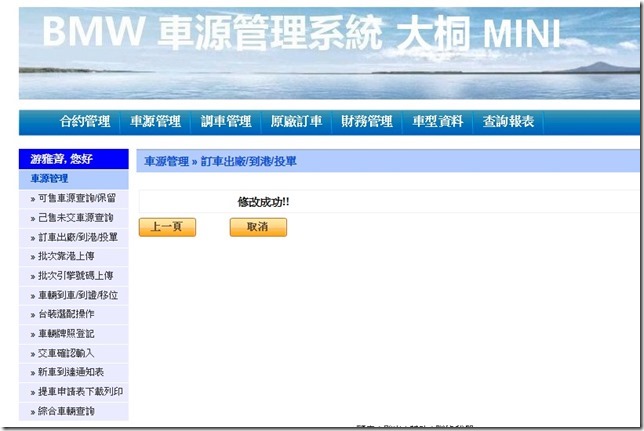Open 綜合車輛查詢 sidebar link
The width and height of the screenshot is (644, 431).
pyautogui.click(x=74, y=411)
